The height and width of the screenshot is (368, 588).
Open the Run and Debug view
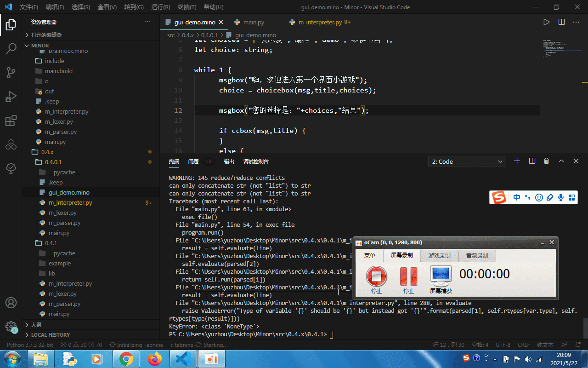coord(11,97)
